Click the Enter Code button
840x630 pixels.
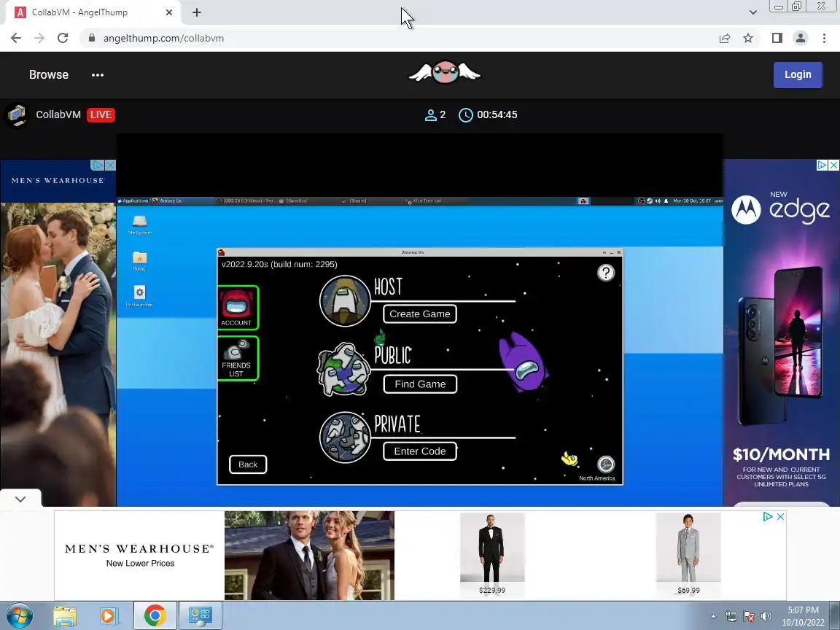419,451
